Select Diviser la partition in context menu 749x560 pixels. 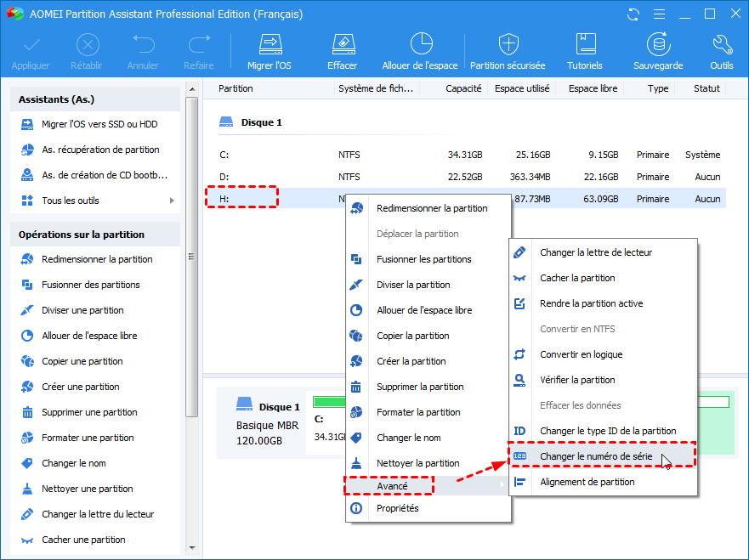coord(428,285)
